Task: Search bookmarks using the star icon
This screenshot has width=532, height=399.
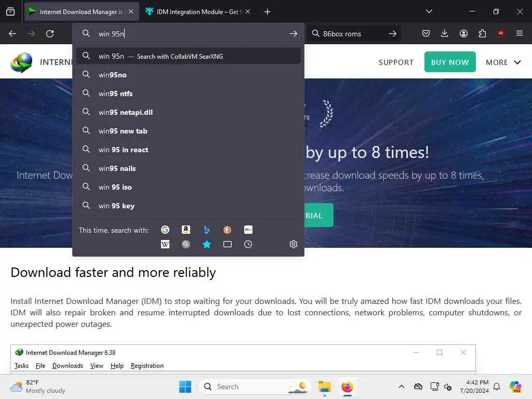Action: click(207, 244)
